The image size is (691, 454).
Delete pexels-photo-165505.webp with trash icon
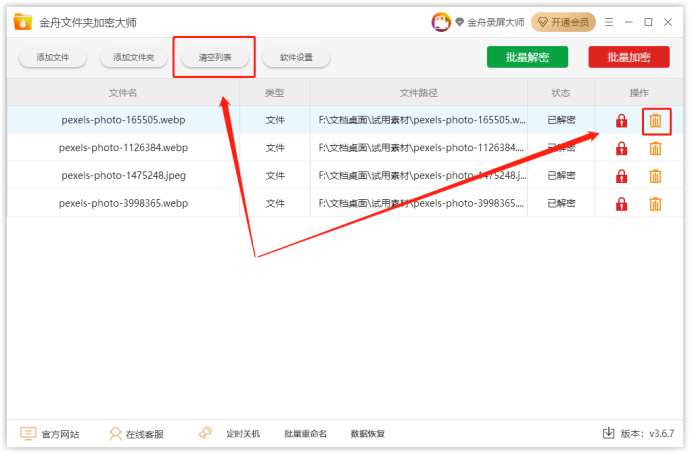tap(655, 120)
